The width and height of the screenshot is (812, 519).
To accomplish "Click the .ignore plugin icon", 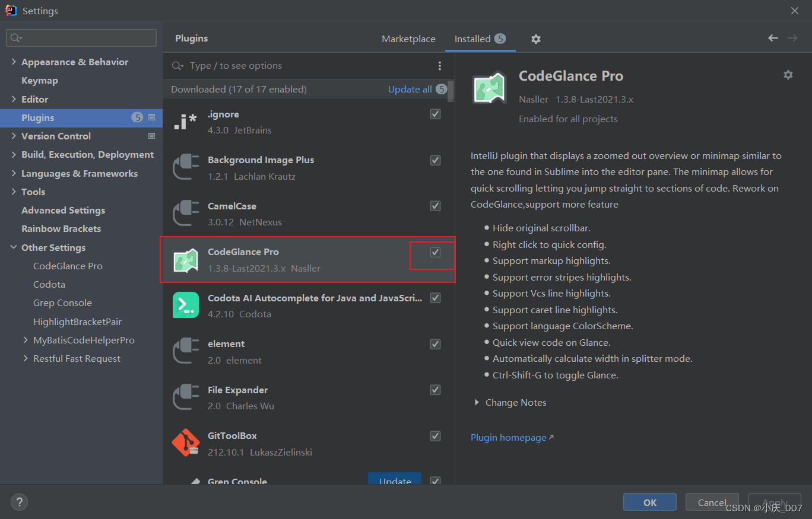I will [x=185, y=122].
